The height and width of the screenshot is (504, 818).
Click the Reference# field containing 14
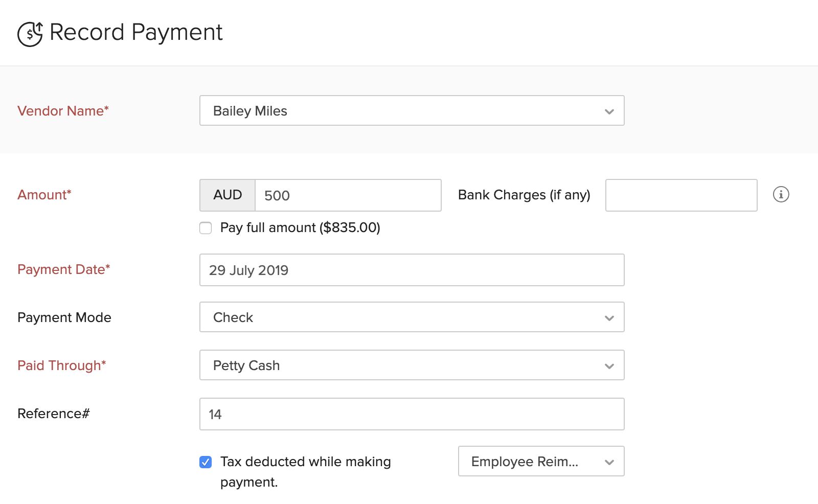coord(412,414)
